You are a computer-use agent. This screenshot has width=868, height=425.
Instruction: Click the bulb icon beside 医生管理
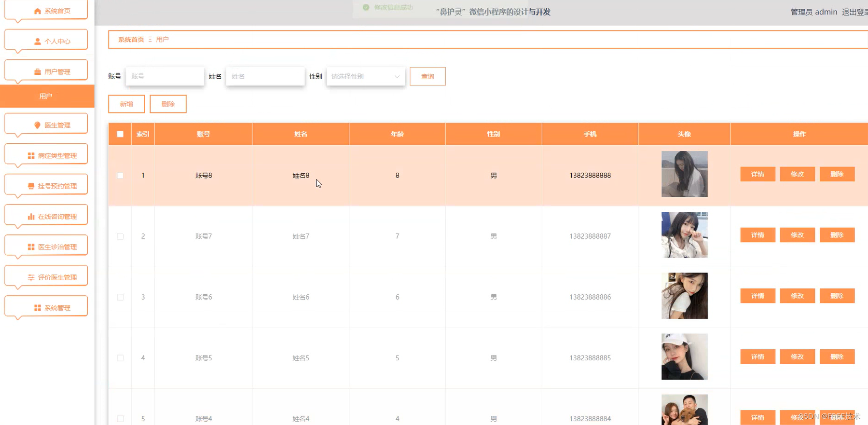click(x=38, y=125)
